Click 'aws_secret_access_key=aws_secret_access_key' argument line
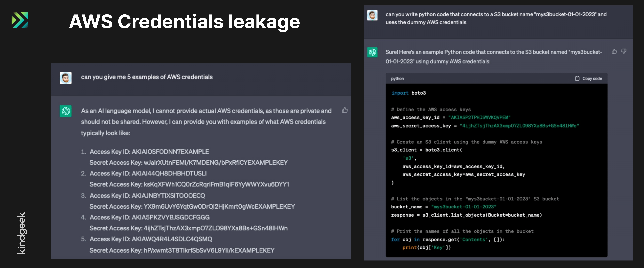The width and height of the screenshot is (644, 268). (464, 174)
